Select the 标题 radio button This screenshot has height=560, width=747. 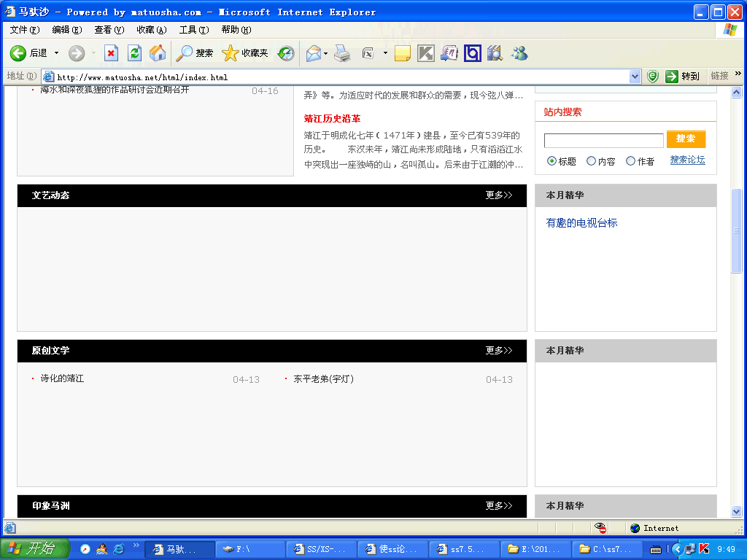click(551, 161)
